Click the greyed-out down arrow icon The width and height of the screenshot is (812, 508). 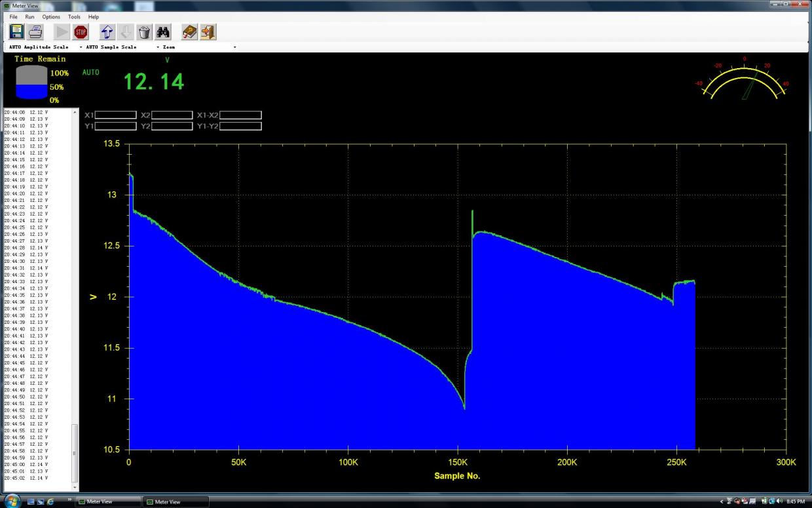(x=126, y=31)
